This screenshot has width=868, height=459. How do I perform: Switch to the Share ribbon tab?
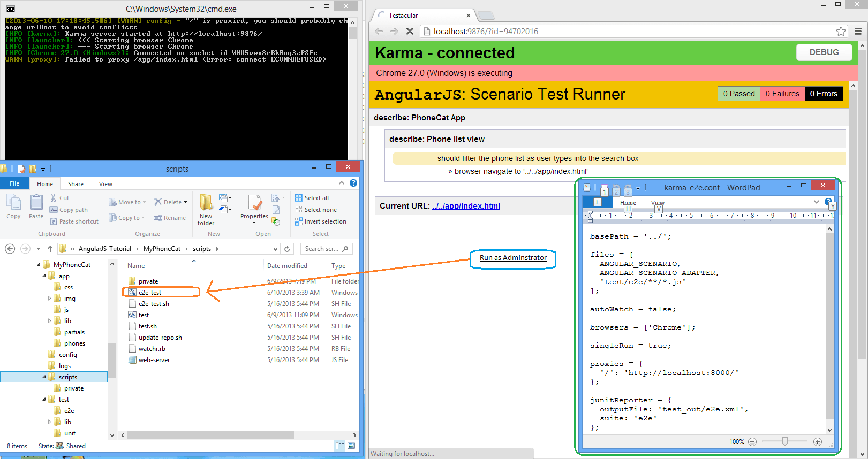pos(76,184)
